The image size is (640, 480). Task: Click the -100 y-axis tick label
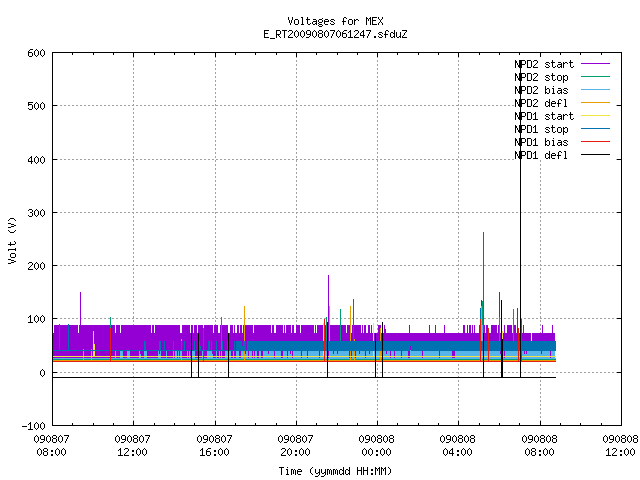(x=33, y=426)
